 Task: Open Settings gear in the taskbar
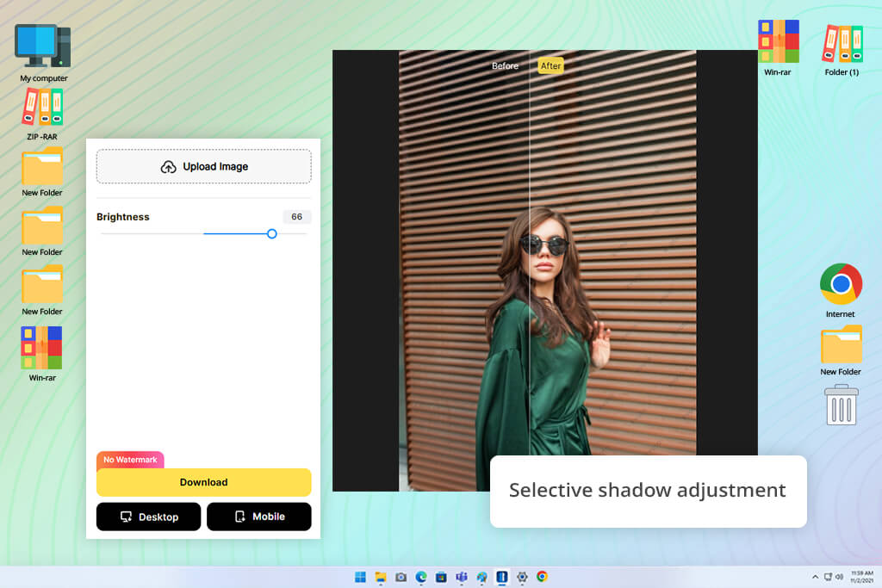tap(522, 577)
